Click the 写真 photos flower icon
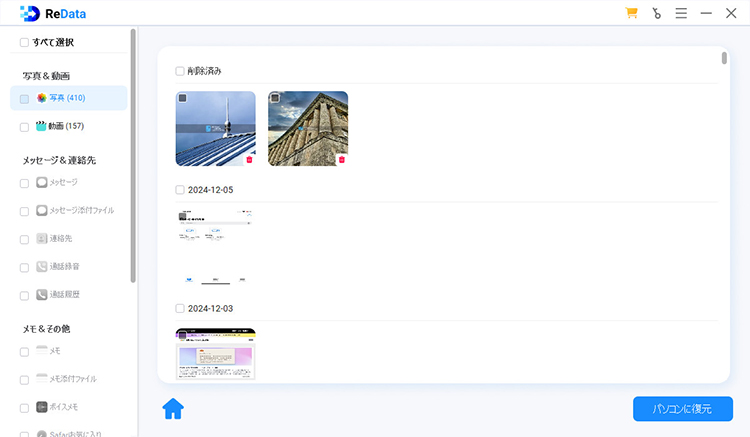Screen dimensions: 750x437 [x=42, y=98]
